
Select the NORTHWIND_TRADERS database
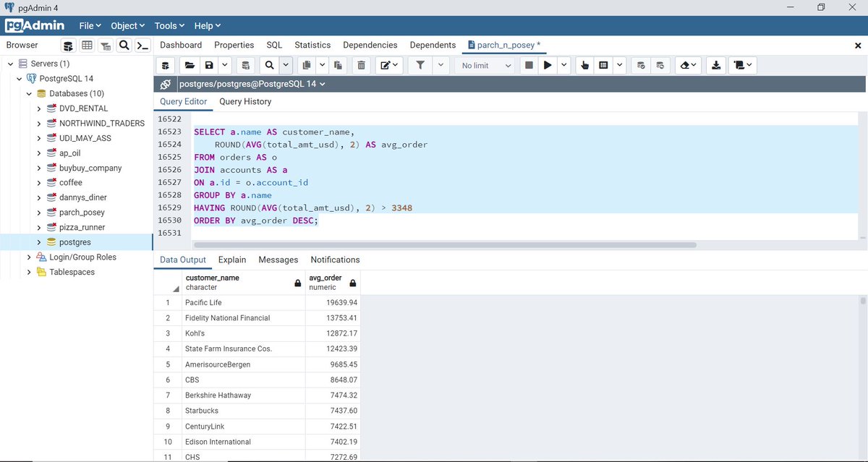(x=102, y=124)
